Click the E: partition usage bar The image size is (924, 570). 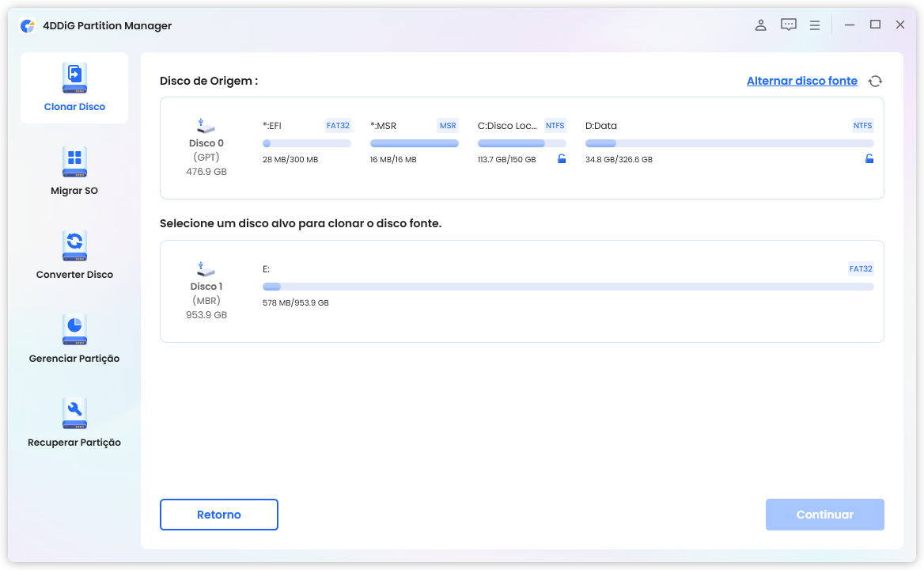click(x=568, y=287)
